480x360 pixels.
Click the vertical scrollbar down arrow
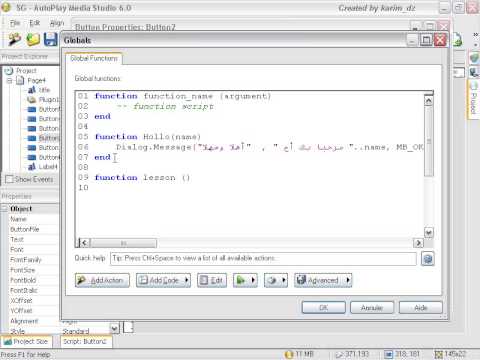(429, 232)
